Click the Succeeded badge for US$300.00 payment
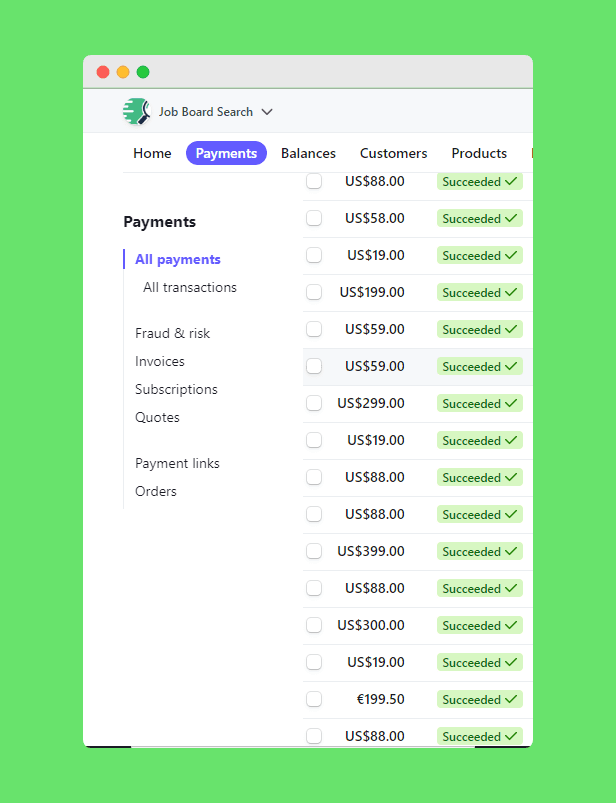The image size is (616, 803). point(479,625)
